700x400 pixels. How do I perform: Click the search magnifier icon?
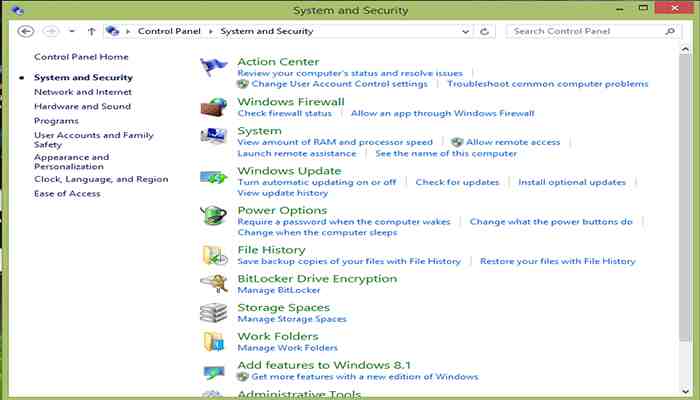(670, 31)
